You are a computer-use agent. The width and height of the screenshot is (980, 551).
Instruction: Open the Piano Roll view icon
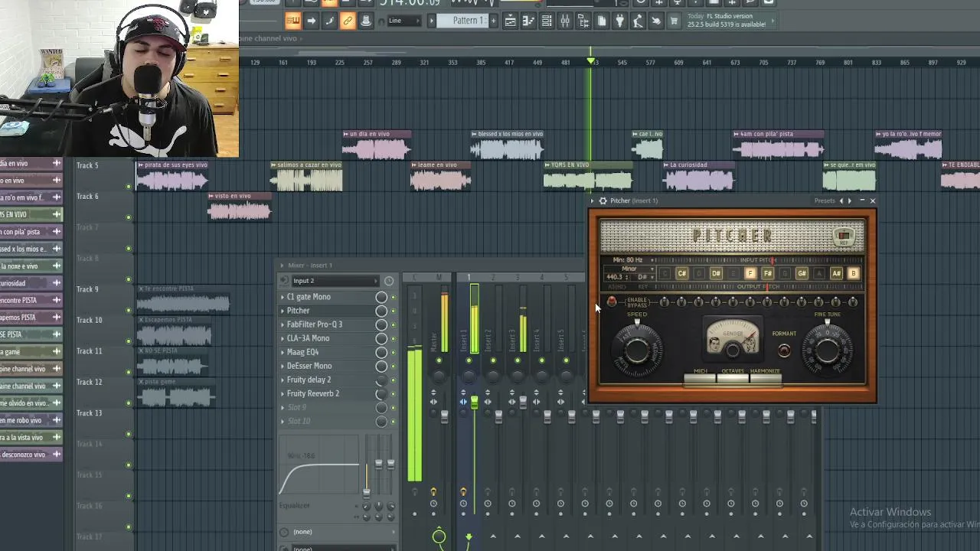(528, 21)
